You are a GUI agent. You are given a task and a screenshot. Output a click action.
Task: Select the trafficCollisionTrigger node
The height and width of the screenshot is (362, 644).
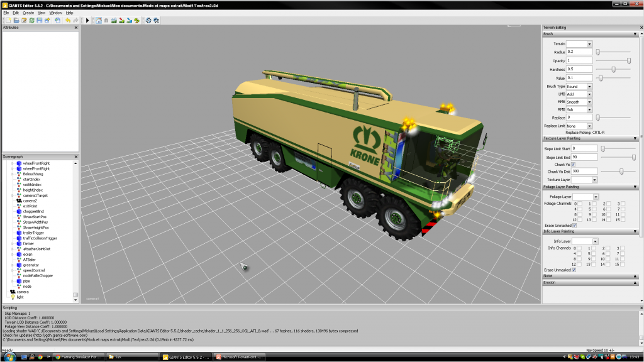click(40, 238)
